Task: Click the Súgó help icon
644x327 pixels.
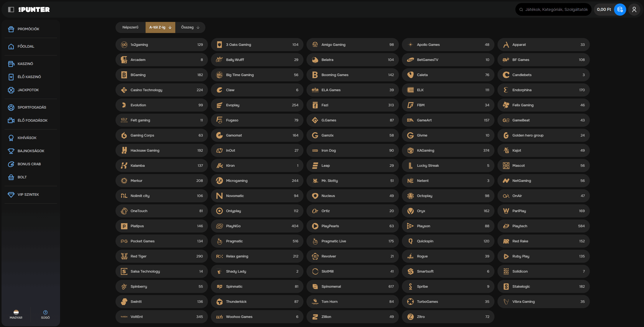Action: 45,312
